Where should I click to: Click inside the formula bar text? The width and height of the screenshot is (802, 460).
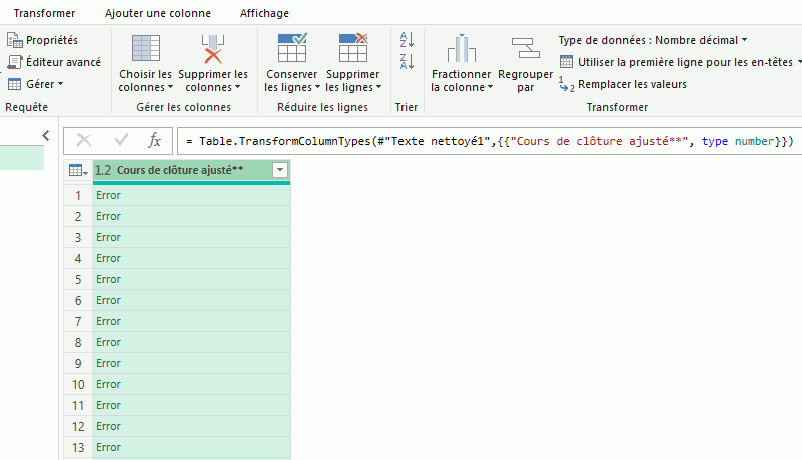[x=480, y=142]
